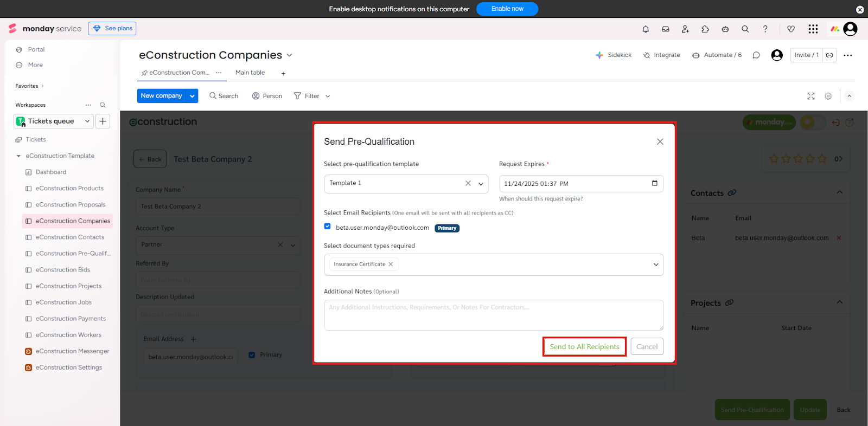Open the inbox tray icon

(666, 29)
